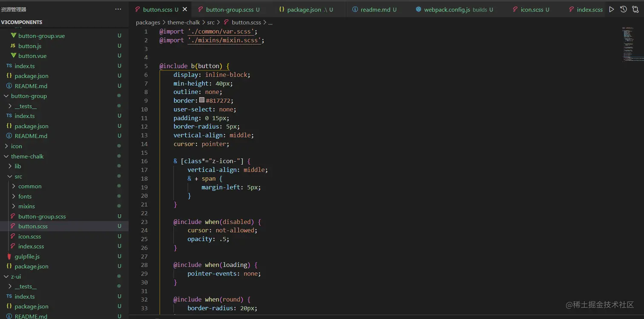Click the Sass icon beside button-group.scss in explorer
The image size is (644, 319).
[x=13, y=216]
